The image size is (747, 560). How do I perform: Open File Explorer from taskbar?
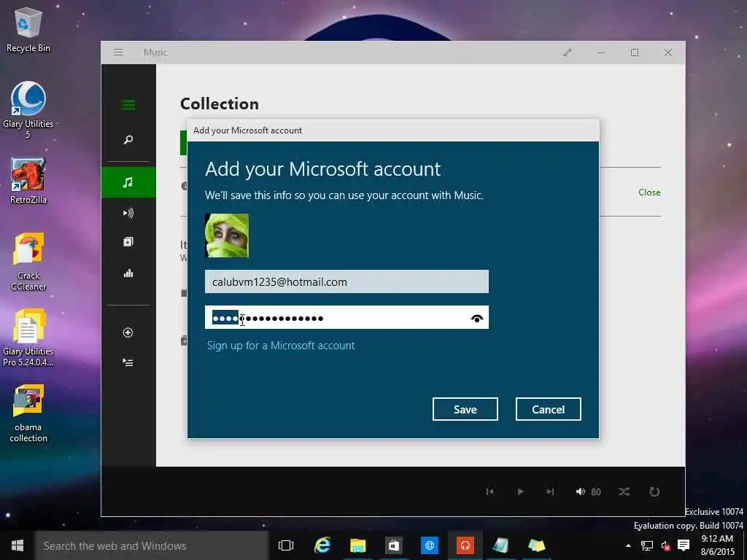357,545
